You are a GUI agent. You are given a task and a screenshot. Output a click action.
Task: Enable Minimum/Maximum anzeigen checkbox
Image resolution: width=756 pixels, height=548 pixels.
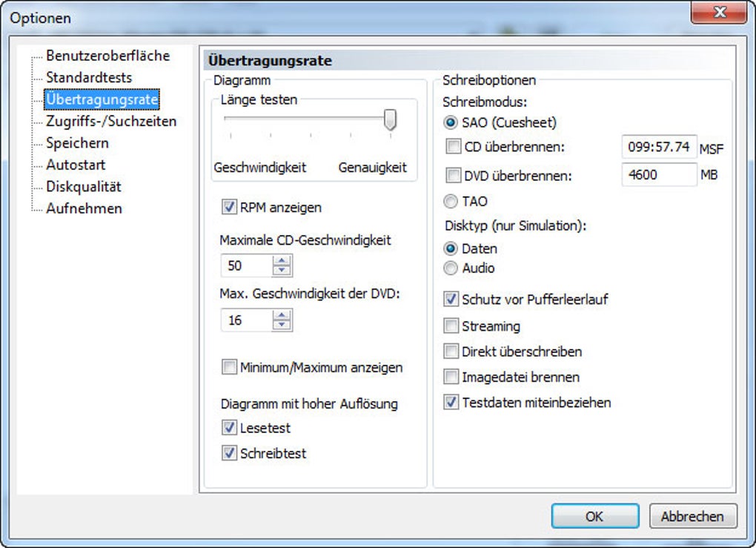pyautogui.click(x=229, y=367)
